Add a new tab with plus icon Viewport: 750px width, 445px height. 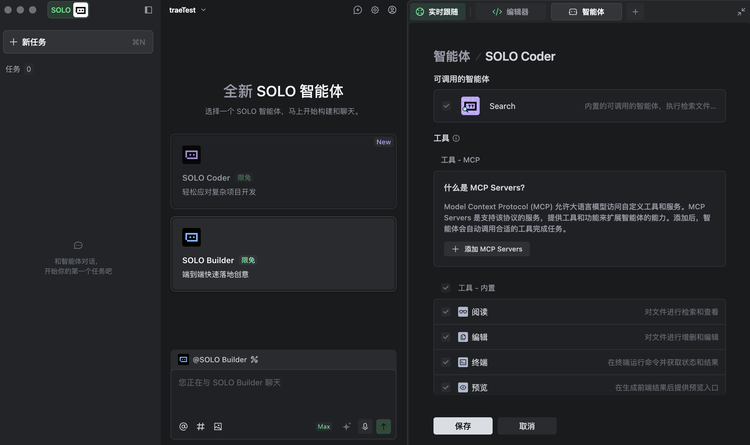635,11
